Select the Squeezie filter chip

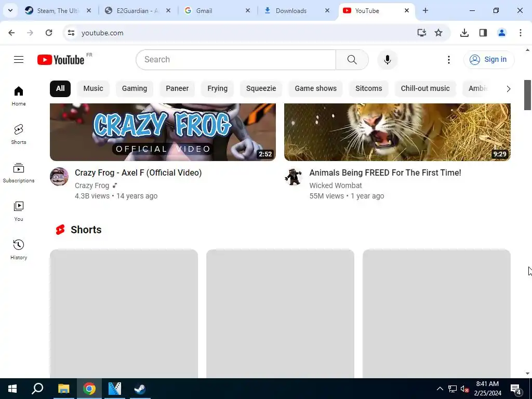[x=261, y=88]
